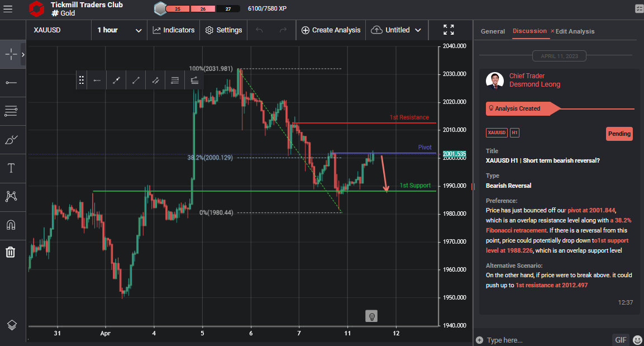Viewport: 644px width, 346px height.
Task: Pick the Fib extension tool in floating toolbar
Action: click(x=195, y=80)
